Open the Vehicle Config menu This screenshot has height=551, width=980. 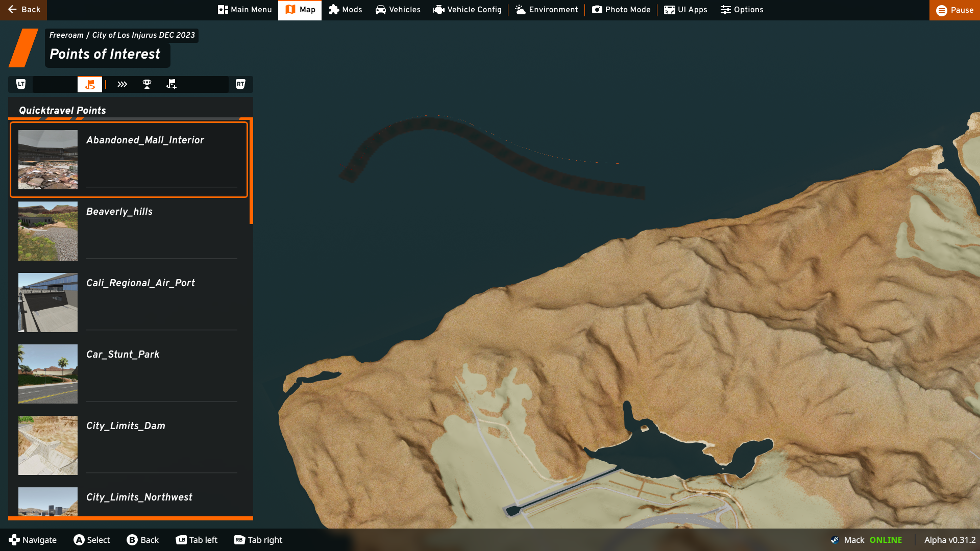468,10
